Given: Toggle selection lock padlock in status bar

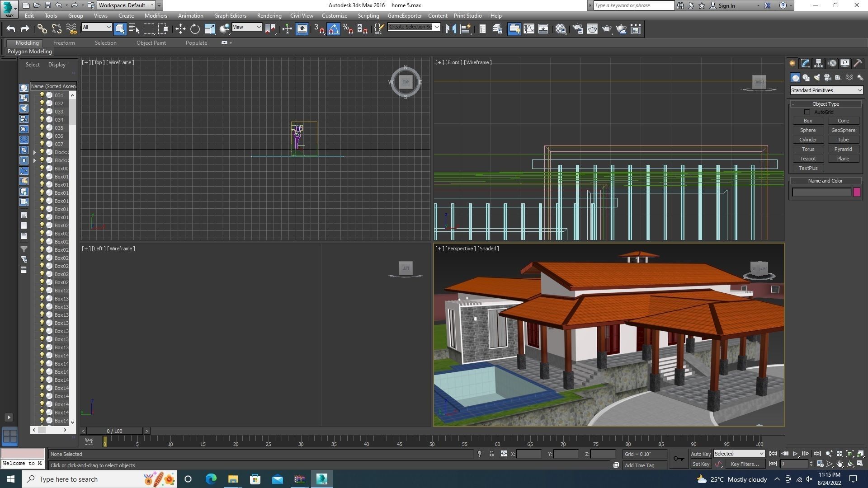Looking at the screenshot, I should coord(491,454).
